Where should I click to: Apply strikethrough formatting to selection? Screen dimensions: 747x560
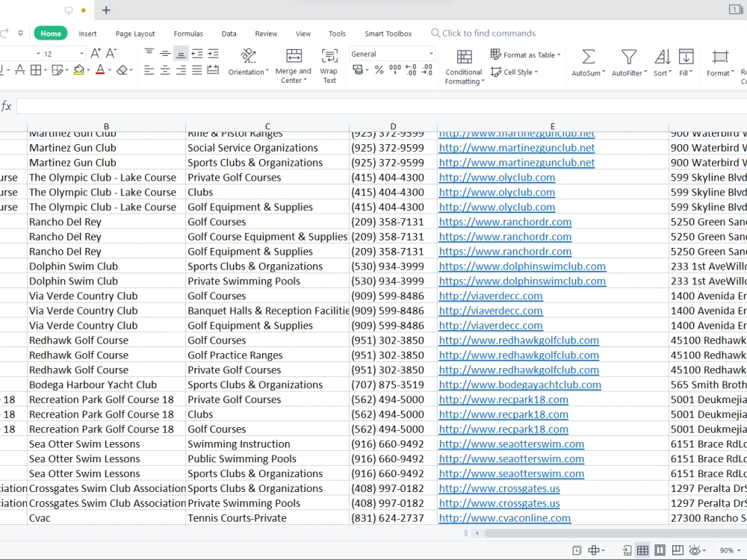click(x=20, y=70)
